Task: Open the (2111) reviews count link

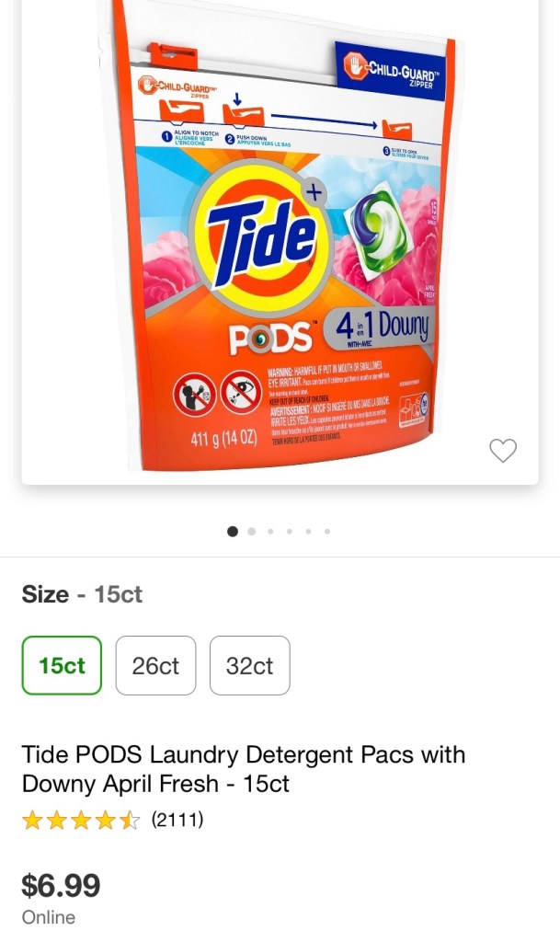Action: (x=177, y=819)
